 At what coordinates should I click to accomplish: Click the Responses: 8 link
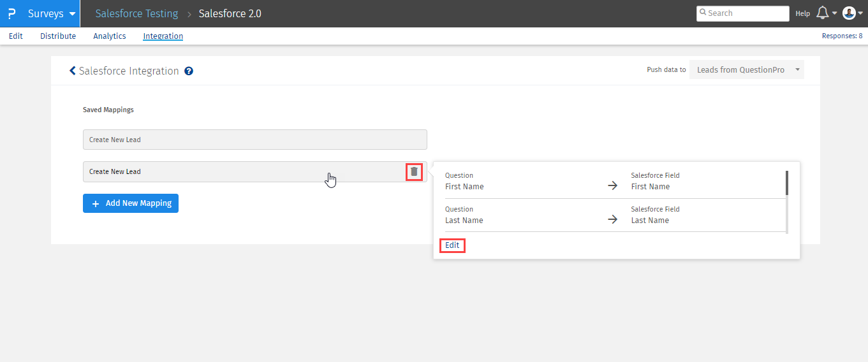pyautogui.click(x=842, y=36)
